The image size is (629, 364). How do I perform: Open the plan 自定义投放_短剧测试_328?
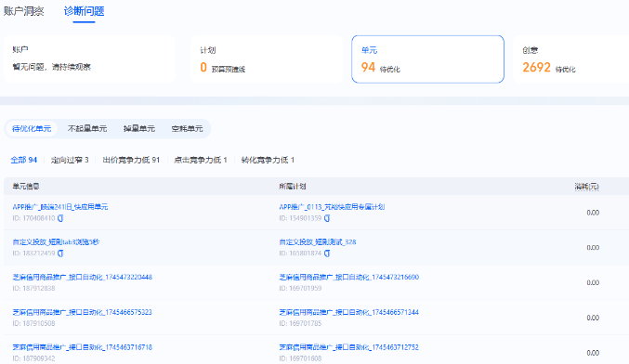(x=318, y=241)
